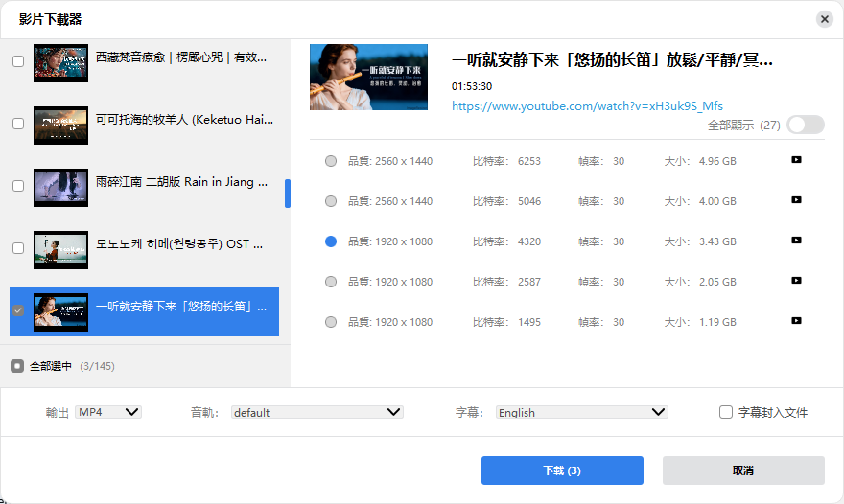Click the 2.05 GB size value

click(x=717, y=282)
